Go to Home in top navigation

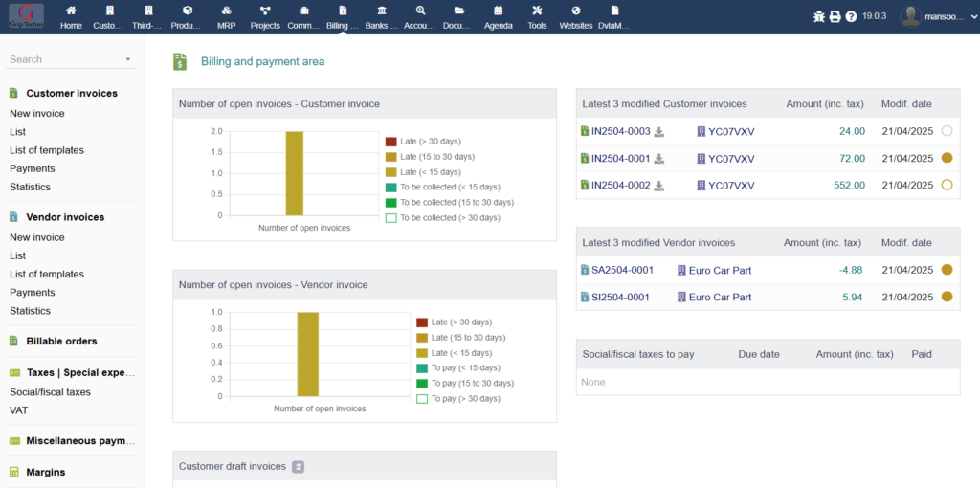click(71, 16)
